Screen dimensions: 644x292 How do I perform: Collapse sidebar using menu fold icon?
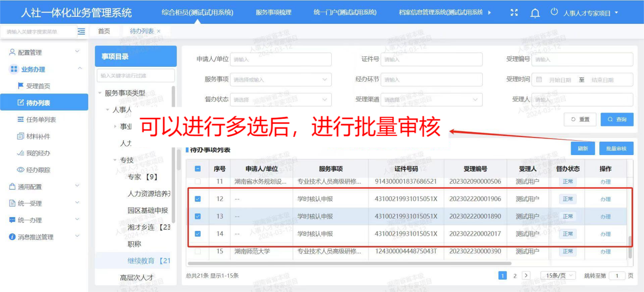coord(82,31)
